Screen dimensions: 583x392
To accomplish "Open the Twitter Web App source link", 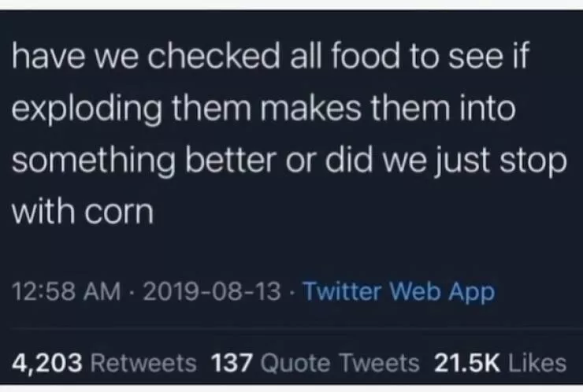I will pos(399,292).
